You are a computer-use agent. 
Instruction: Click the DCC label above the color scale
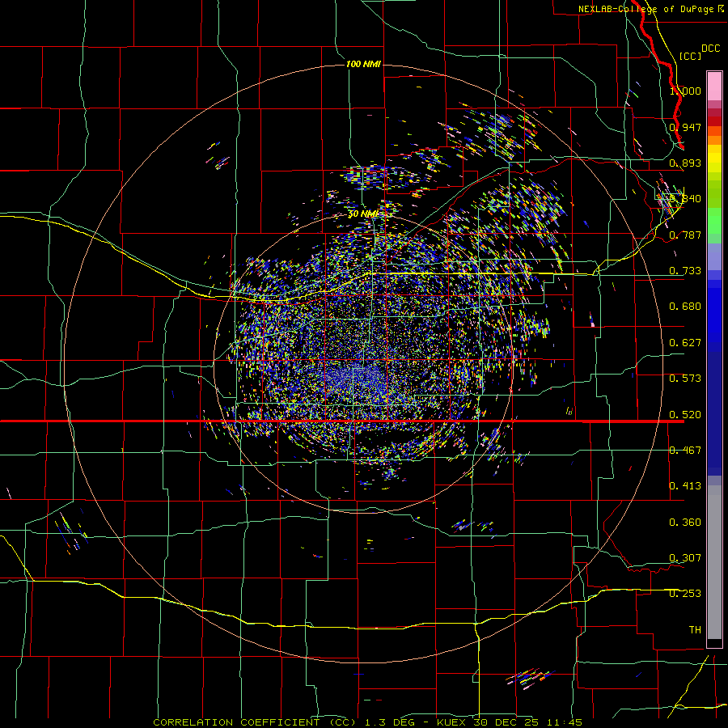(x=711, y=49)
